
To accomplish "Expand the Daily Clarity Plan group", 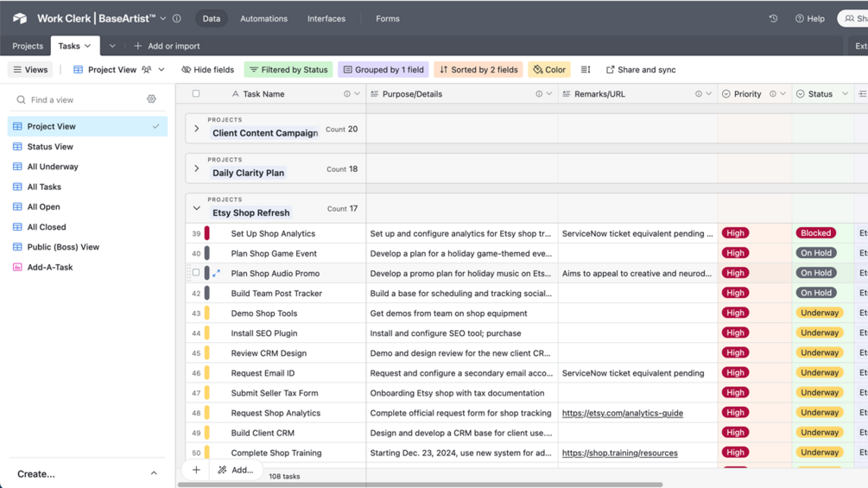I will (197, 168).
